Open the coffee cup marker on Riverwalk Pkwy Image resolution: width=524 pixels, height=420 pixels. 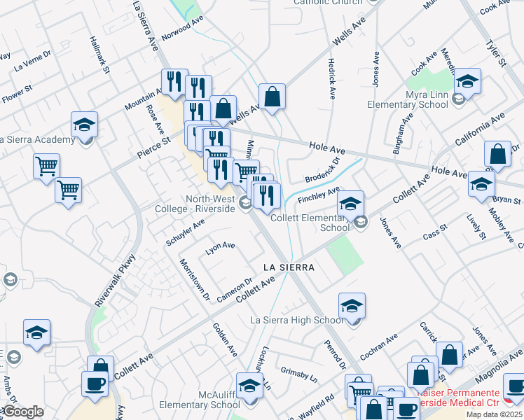(95, 384)
